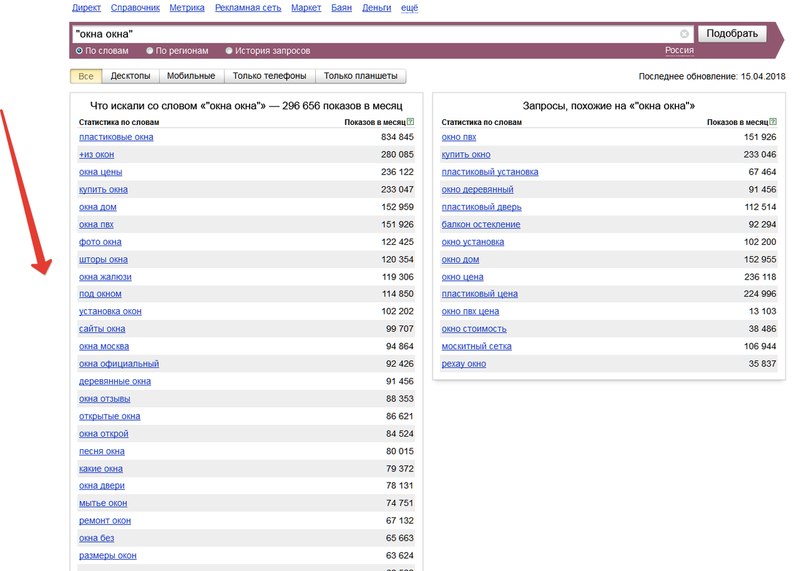Open the similar query 'окно пвх' link
Screen dimensions: 807x571
click(459, 137)
